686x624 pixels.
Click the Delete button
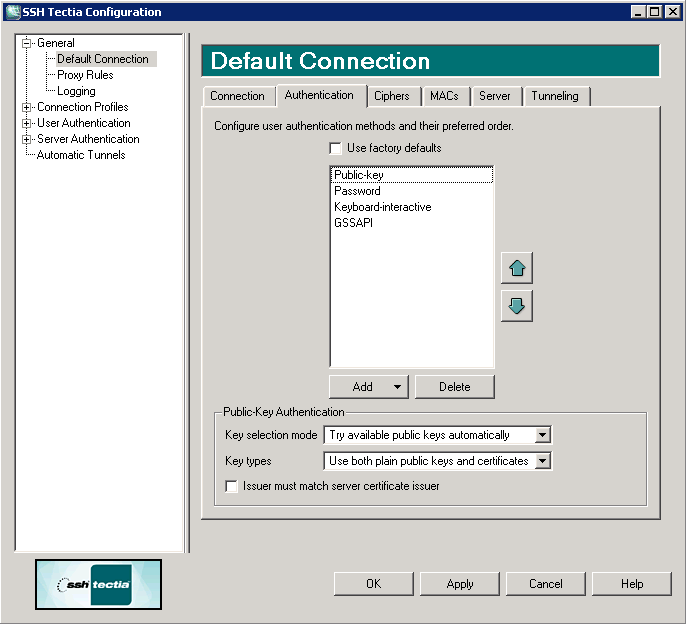click(455, 387)
